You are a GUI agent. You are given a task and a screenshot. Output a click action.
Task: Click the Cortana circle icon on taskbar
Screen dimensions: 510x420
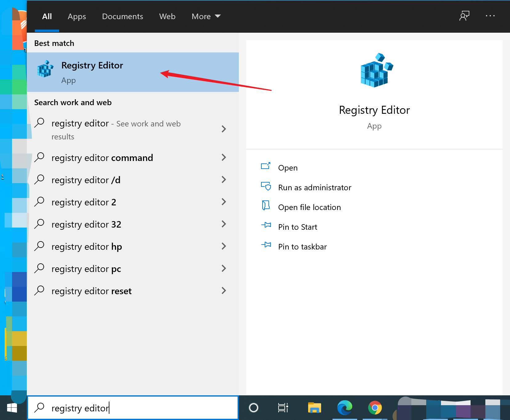[x=253, y=408]
